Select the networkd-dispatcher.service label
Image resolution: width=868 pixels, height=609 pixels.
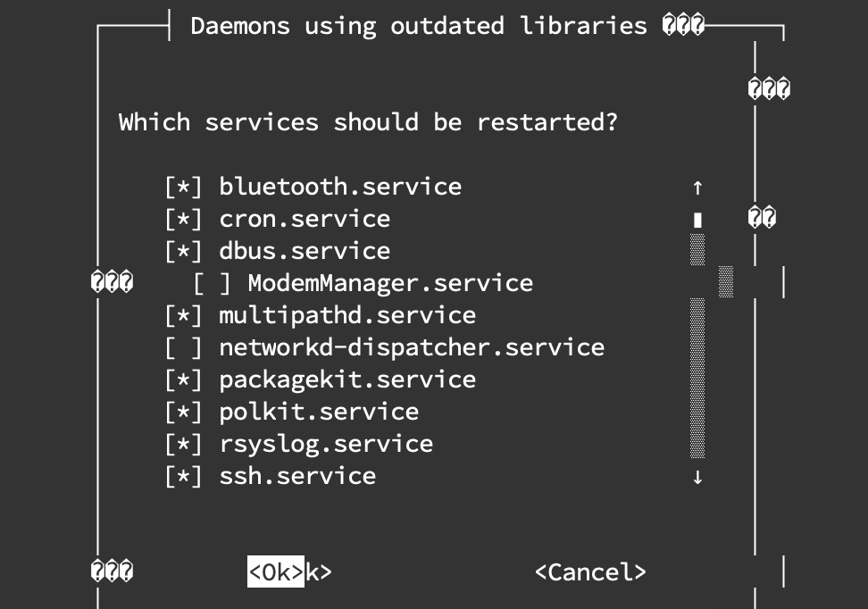pos(412,347)
